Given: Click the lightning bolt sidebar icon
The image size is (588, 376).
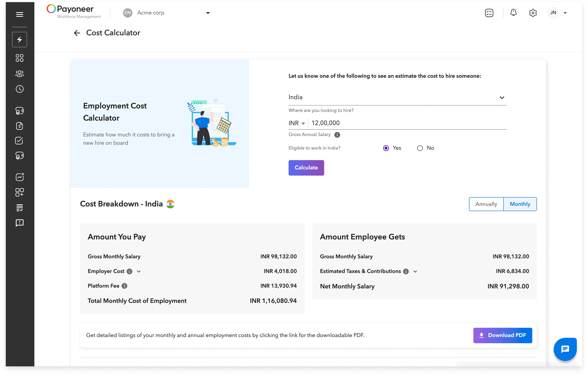Looking at the screenshot, I should [x=20, y=40].
